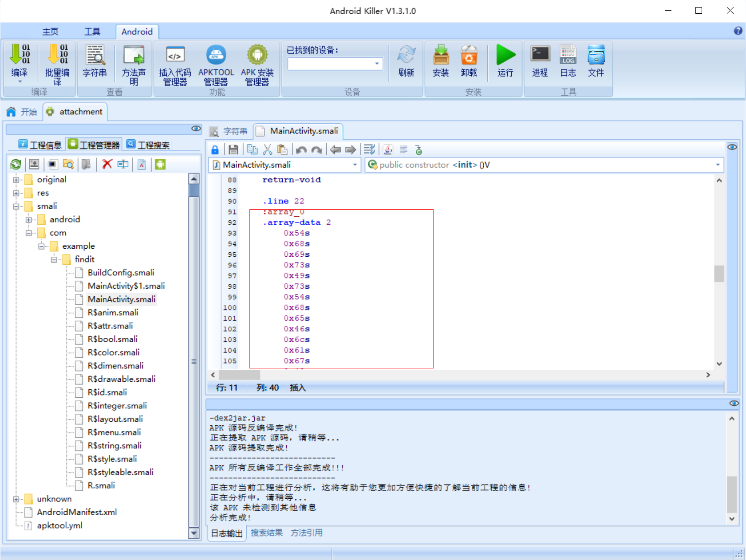Click the red X delete icon in project toolbar
Viewport: 746px width, 560px height.
click(x=107, y=164)
